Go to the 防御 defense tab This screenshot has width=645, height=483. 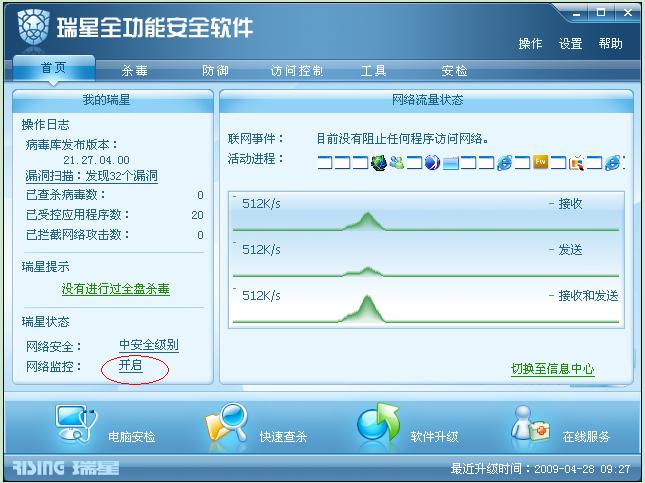point(215,71)
